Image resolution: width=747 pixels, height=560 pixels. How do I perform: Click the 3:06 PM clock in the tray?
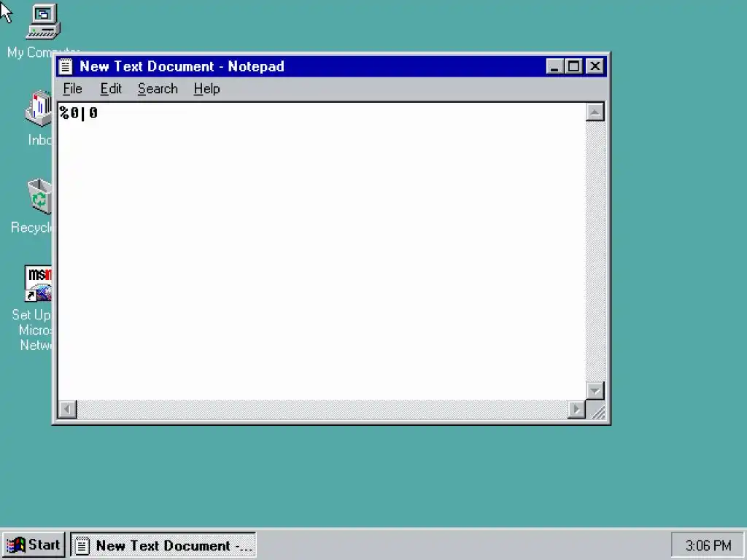click(x=708, y=545)
